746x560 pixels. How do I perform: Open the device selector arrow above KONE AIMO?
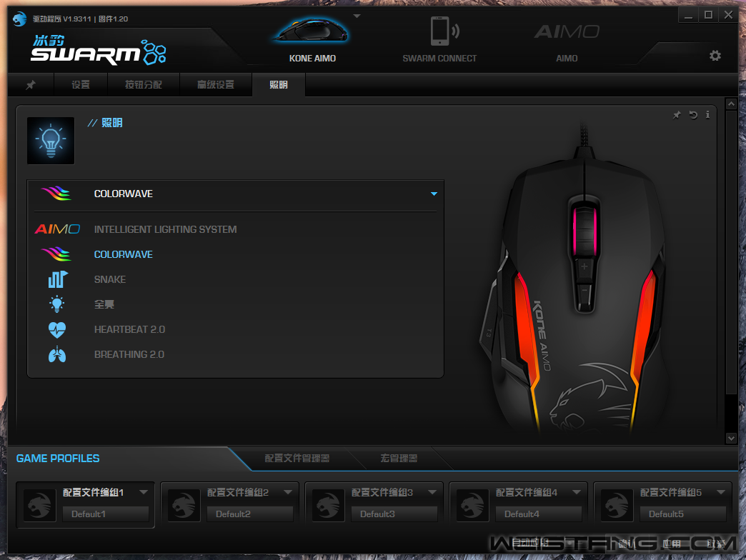tap(357, 16)
